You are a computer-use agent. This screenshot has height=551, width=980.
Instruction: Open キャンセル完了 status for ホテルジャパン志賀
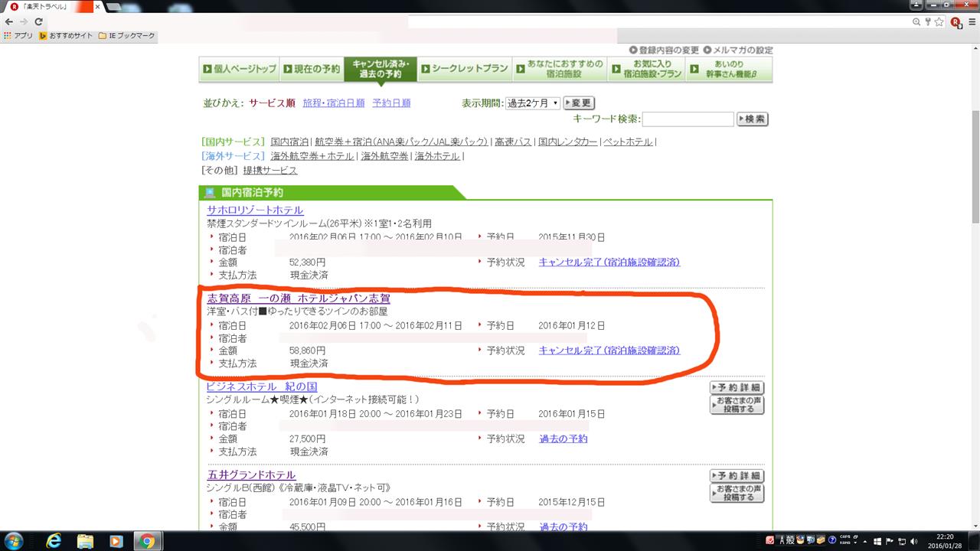[609, 350]
